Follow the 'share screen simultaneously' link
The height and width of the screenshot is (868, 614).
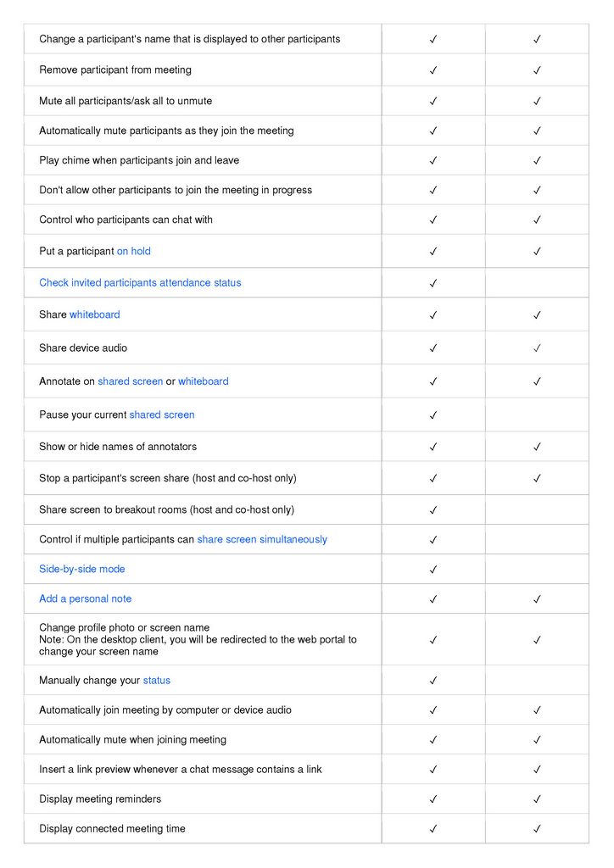262,539
